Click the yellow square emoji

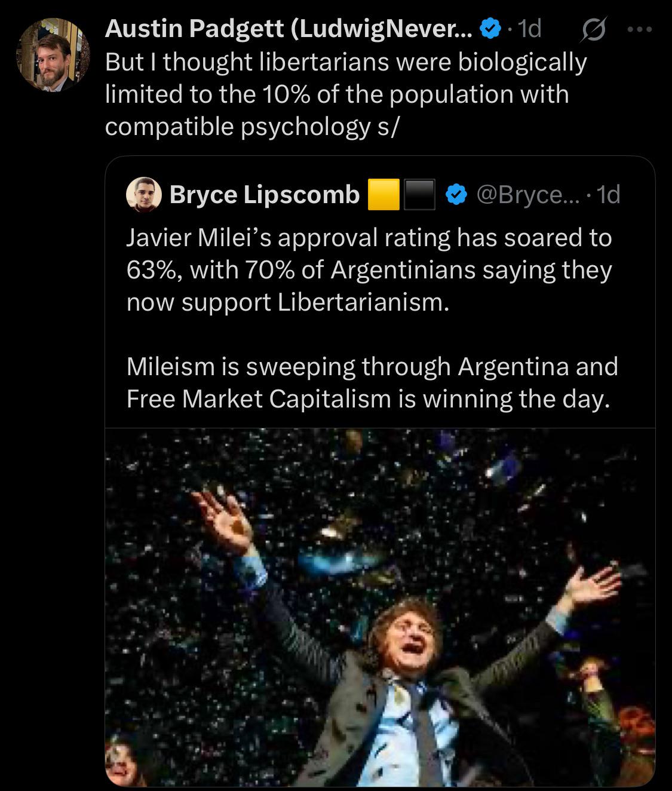pyautogui.click(x=383, y=194)
